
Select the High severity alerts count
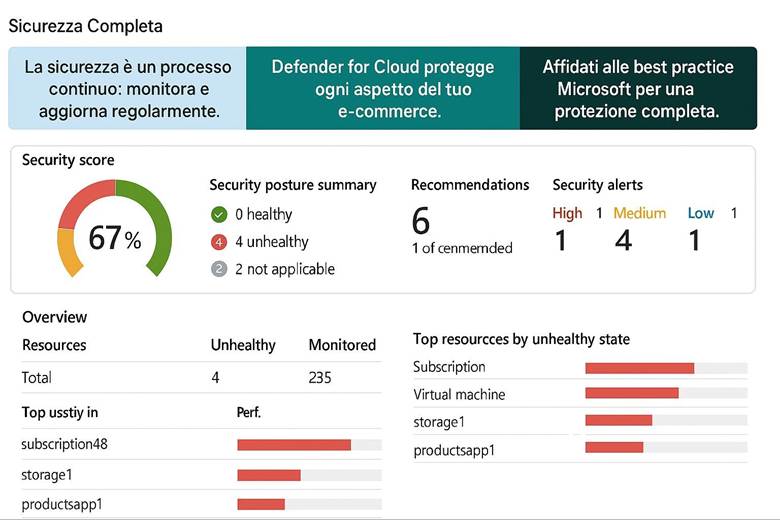(561, 240)
